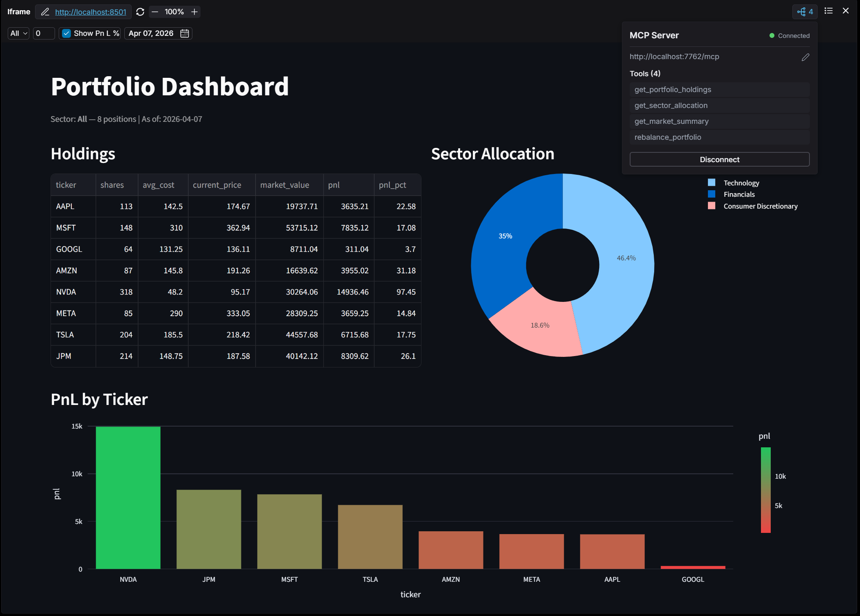This screenshot has width=860, height=616.
Task: Click Consumer Discretionary pink legend swatch
Action: (x=712, y=206)
